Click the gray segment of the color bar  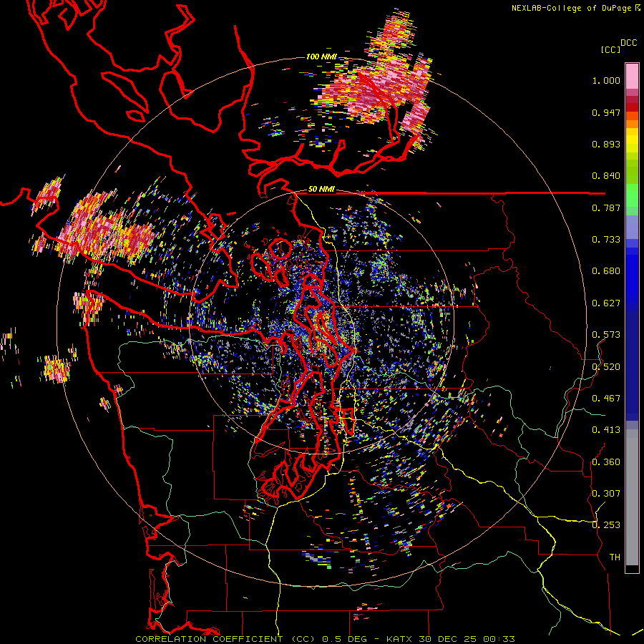click(632, 497)
